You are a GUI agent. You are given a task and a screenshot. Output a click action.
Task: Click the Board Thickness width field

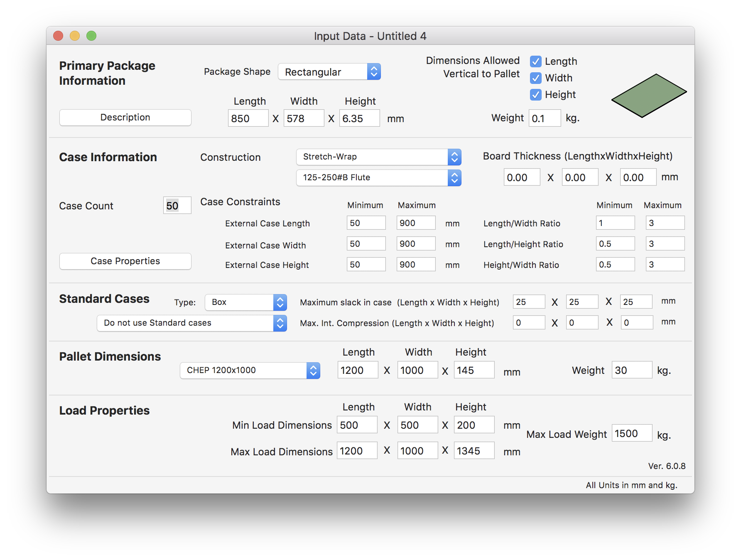point(580,177)
